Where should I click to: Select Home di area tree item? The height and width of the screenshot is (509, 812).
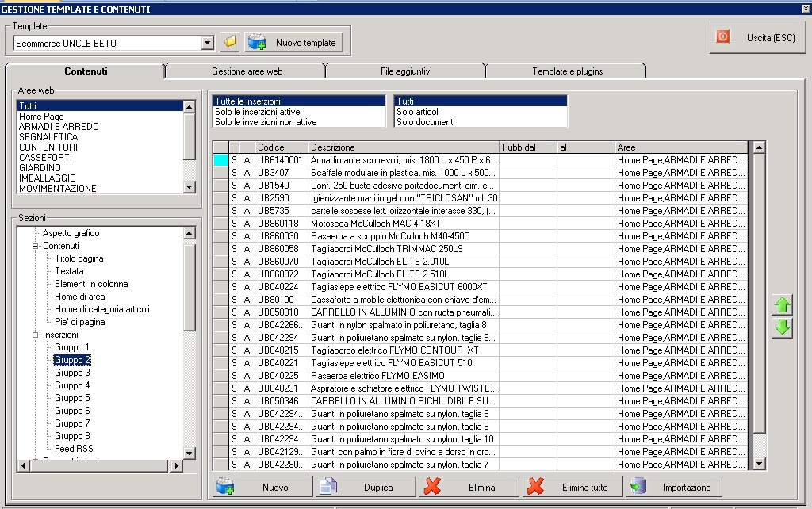[80, 297]
